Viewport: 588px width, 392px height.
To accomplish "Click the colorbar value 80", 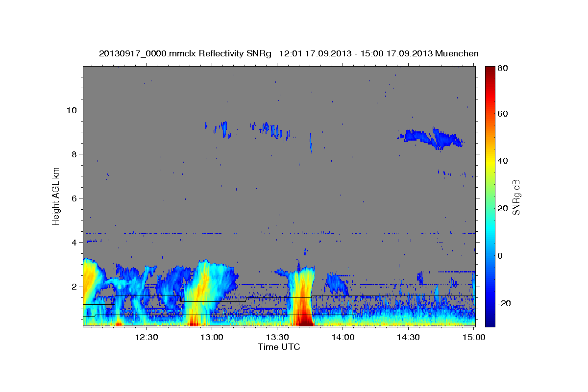I will click(x=502, y=69).
